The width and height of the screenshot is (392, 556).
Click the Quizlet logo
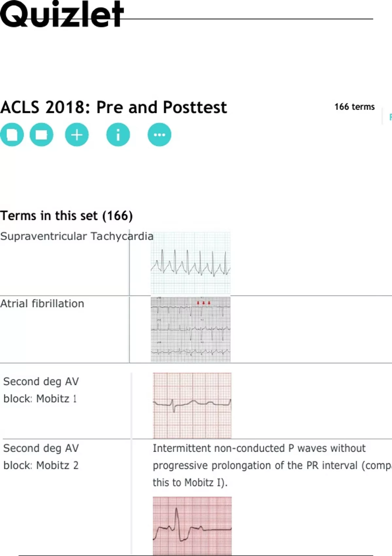coord(62,15)
